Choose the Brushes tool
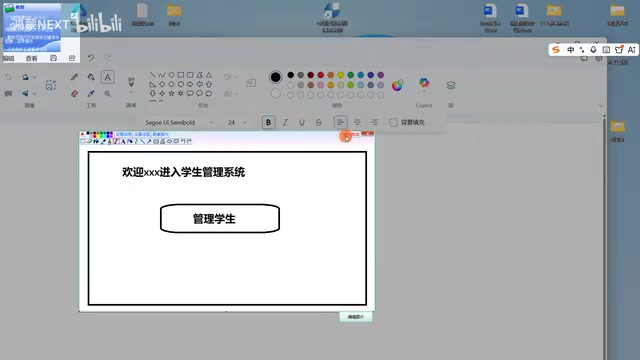This screenshot has height=360, width=640. 131,82
